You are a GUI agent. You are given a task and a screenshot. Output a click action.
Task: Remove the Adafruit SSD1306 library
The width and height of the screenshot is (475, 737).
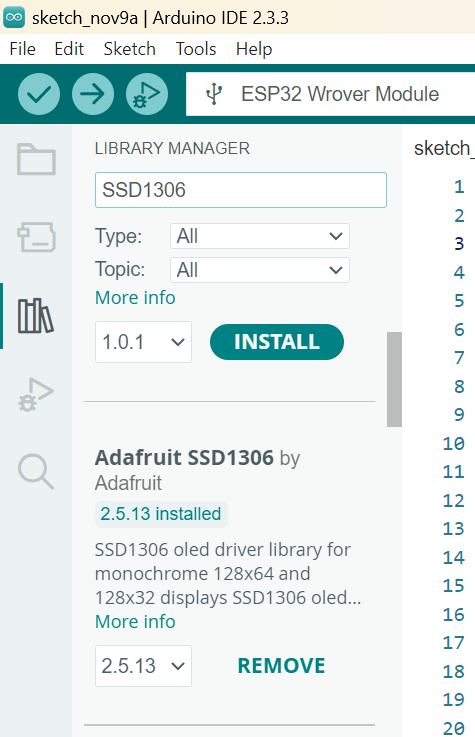pyautogui.click(x=281, y=666)
